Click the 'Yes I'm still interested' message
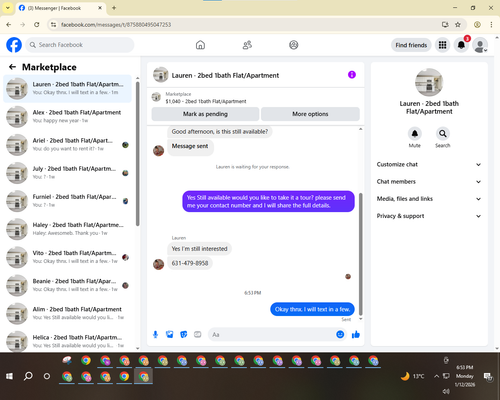 pyautogui.click(x=199, y=249)
